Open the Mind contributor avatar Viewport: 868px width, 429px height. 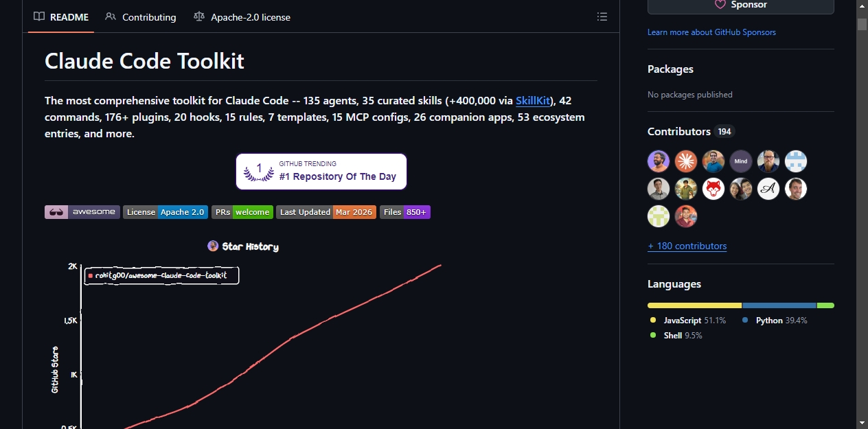point(741,161)
